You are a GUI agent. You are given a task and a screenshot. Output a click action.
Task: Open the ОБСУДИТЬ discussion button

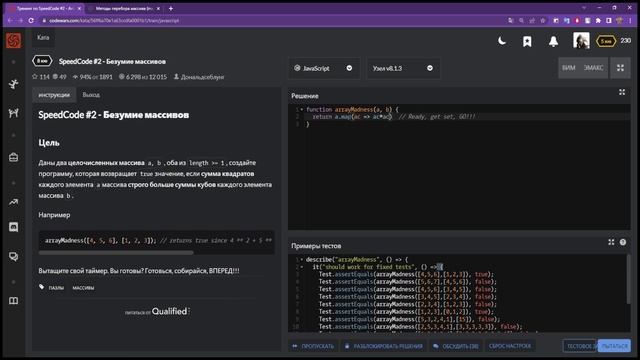(x=456, y=346)
